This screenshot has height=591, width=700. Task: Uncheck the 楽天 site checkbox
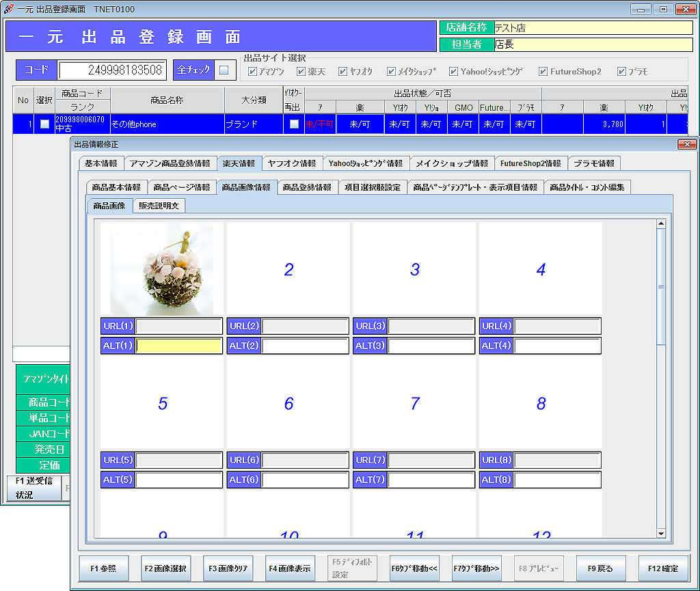pyautogui.click(x=301, y=72)
